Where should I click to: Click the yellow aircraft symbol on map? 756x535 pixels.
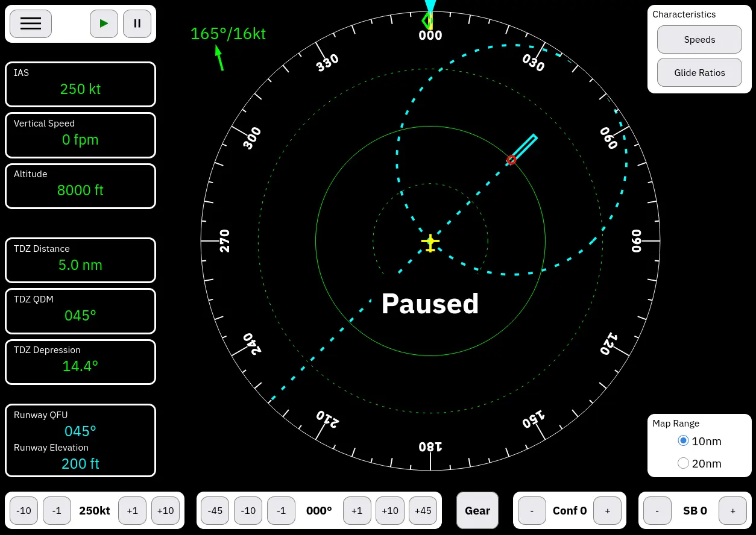coord(430,242)
